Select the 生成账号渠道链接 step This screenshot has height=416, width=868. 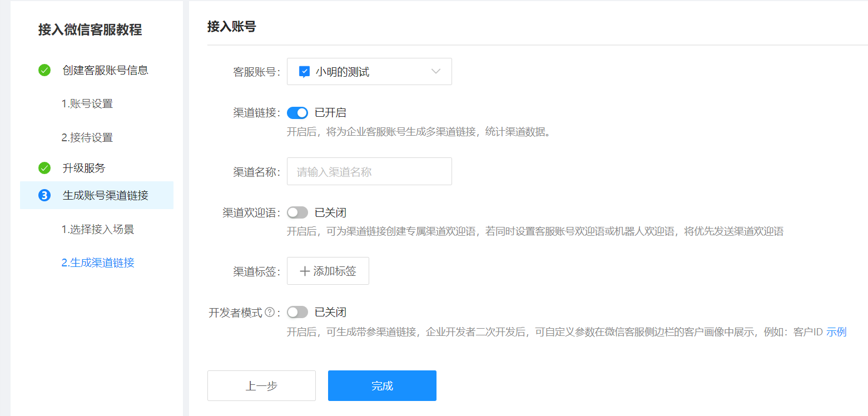point(97,195)
